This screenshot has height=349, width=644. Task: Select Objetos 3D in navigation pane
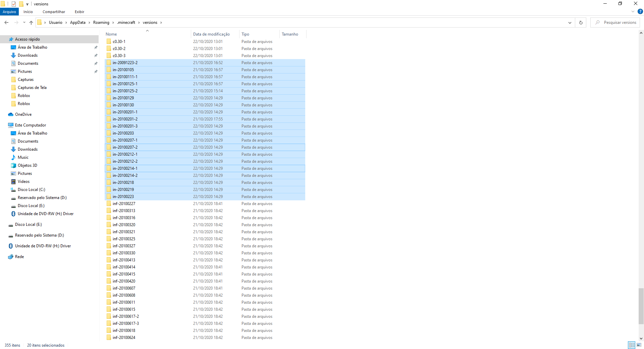pos(27,165)
